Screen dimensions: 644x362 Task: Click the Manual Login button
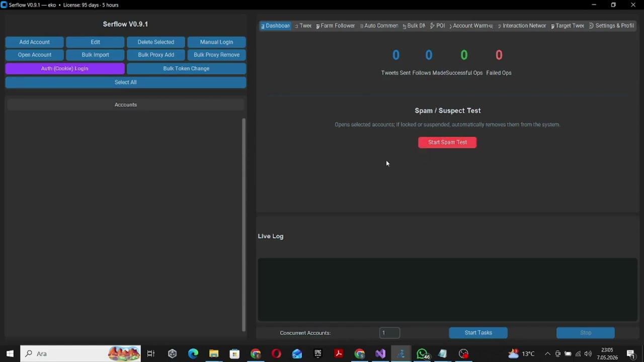coord(216,42)
